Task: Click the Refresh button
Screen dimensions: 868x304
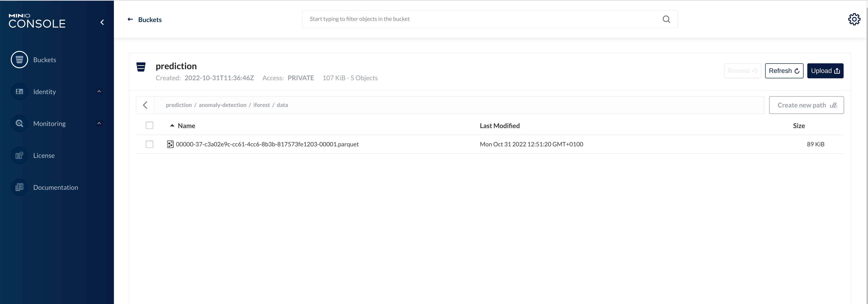Action: pyautogui.click(x=784, y=71)
